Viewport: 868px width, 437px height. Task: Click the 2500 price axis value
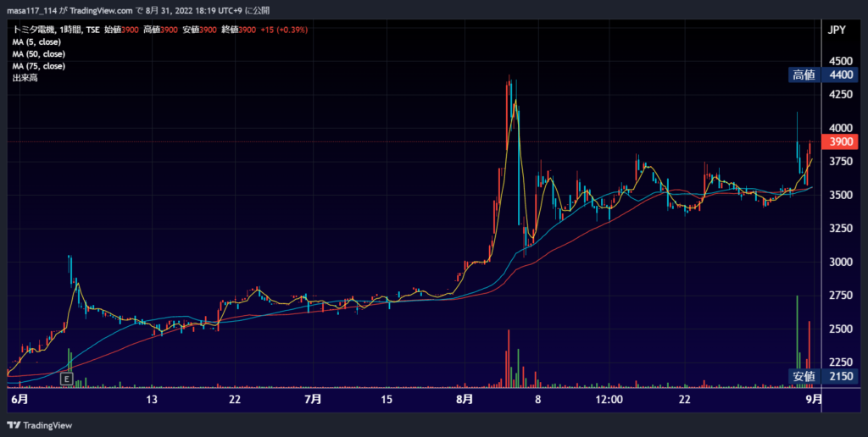pyautogui.click(x=841, y=329)
